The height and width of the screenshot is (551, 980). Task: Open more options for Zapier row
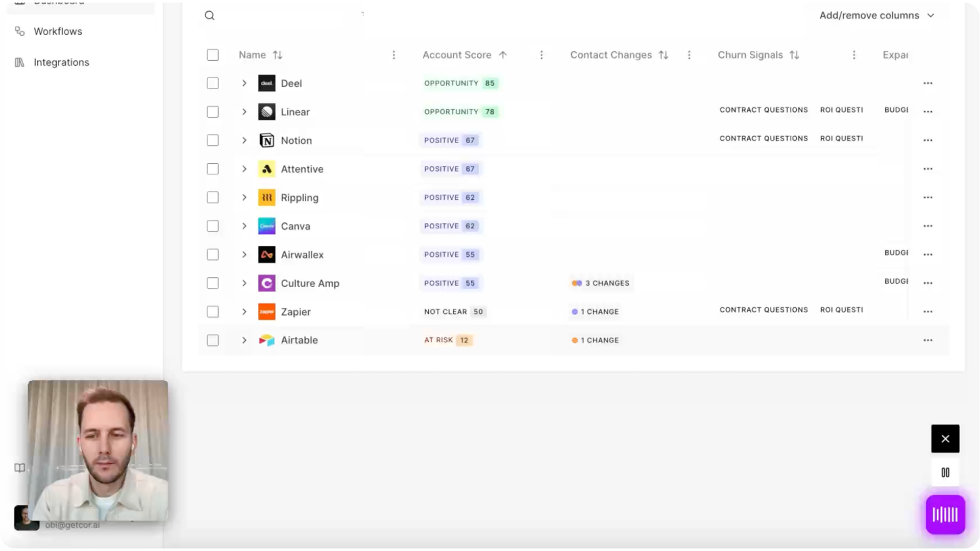927,312
